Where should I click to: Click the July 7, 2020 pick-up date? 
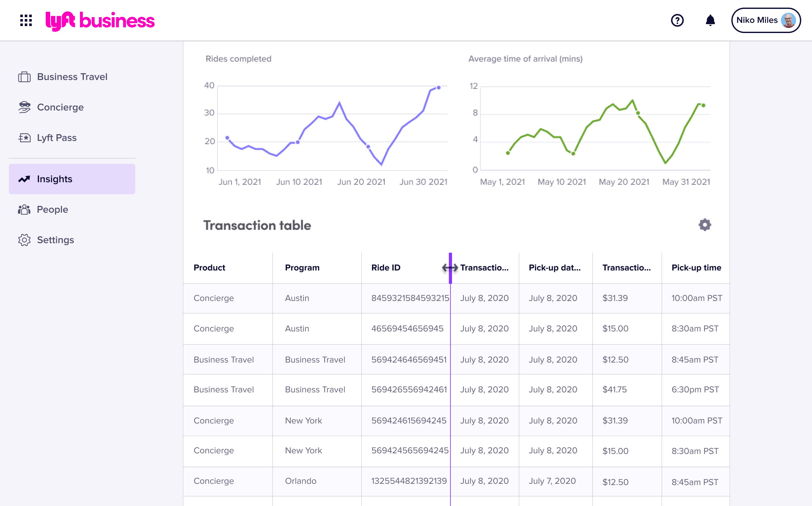pos(552,481)
